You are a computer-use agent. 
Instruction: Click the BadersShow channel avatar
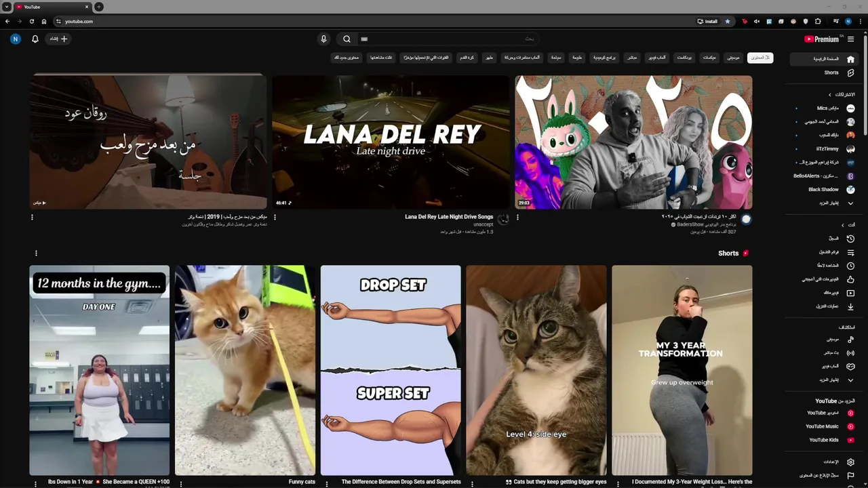pyautogui.click(x=746, y=219)
